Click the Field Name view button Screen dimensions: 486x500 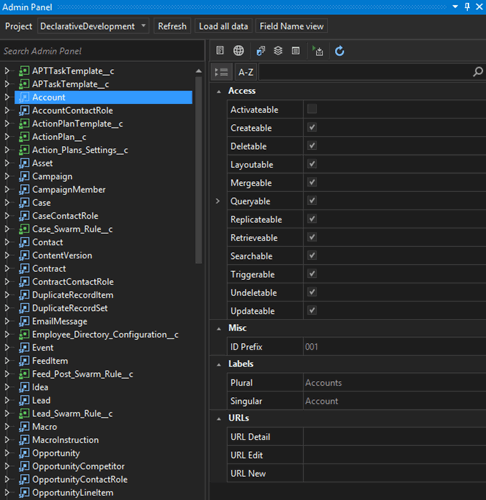[x=291, y=26]
